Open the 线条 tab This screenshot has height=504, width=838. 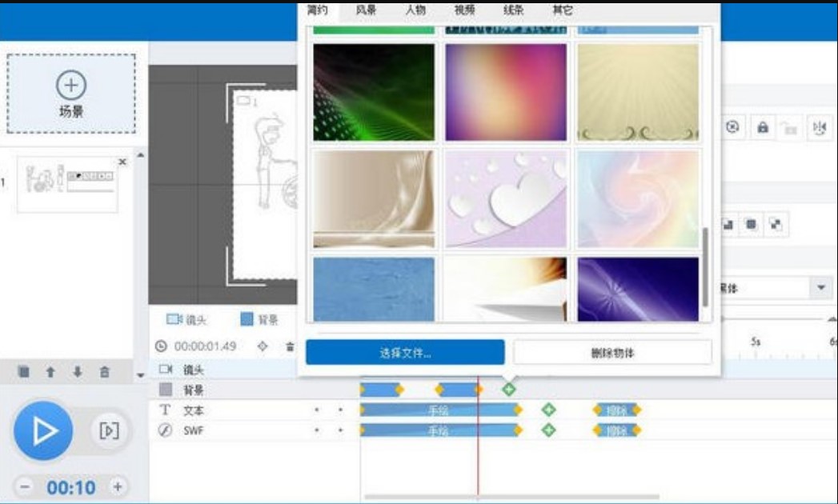click(x=514, y=10)
